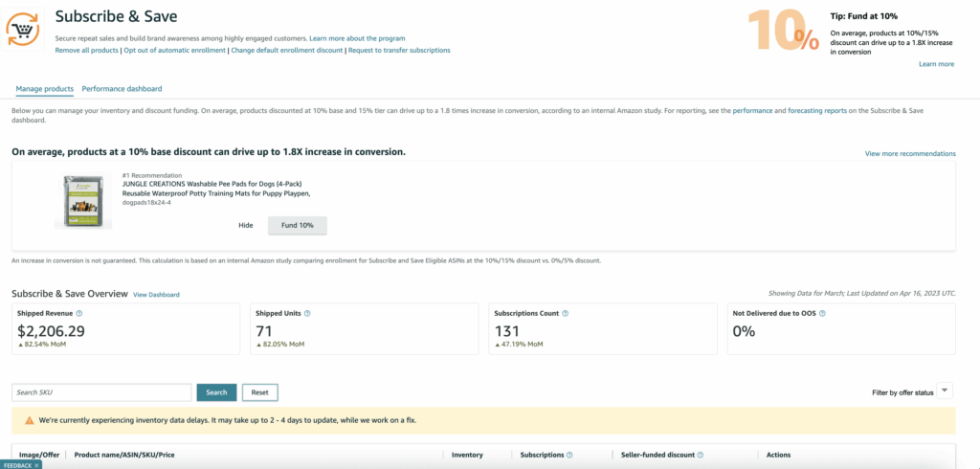Click the Search button
This screenshot has height=469, width=980.
(x=216, y=392)
